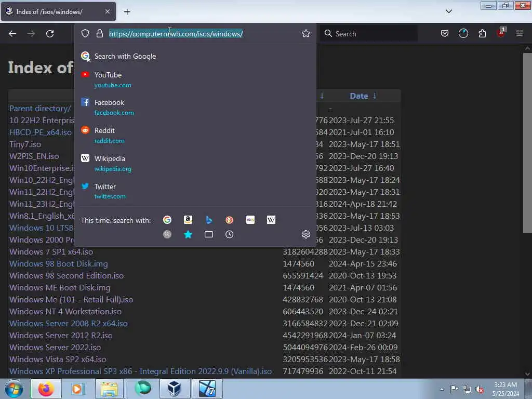Screen dimensions: 532x399
Task: Bookmark this page with the star
Action: [x=305, y=33]
